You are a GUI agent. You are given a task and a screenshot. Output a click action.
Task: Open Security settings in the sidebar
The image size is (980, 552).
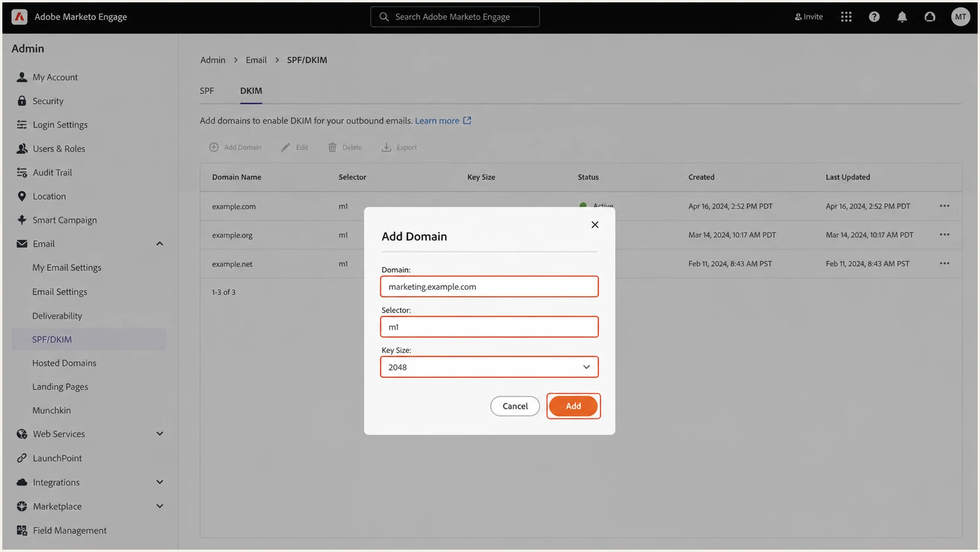(x=48, y=101)
